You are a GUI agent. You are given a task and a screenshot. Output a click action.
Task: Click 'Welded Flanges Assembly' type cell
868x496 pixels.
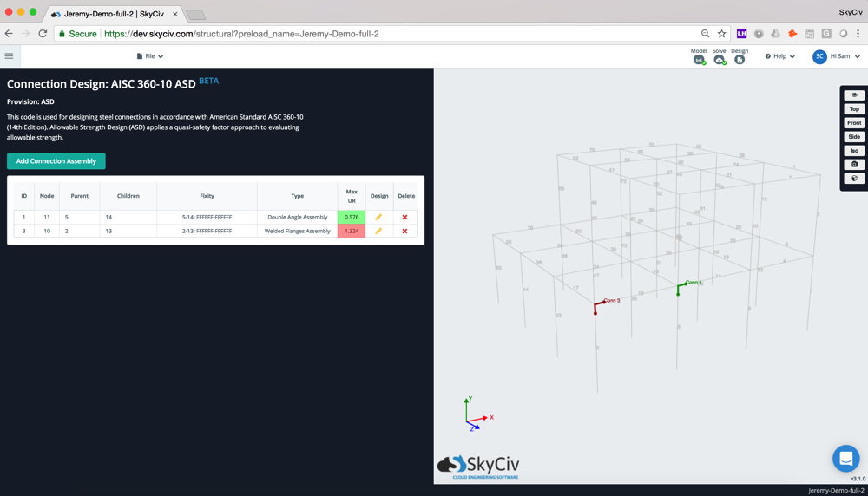tap(297, 232)
